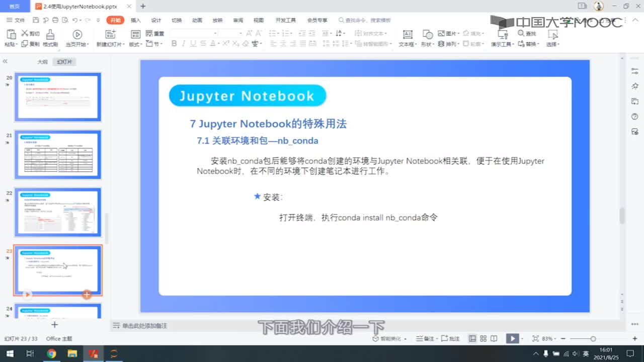Open a new document tab with plus
This screenshot has width=644, height=362.
(143, 6)
